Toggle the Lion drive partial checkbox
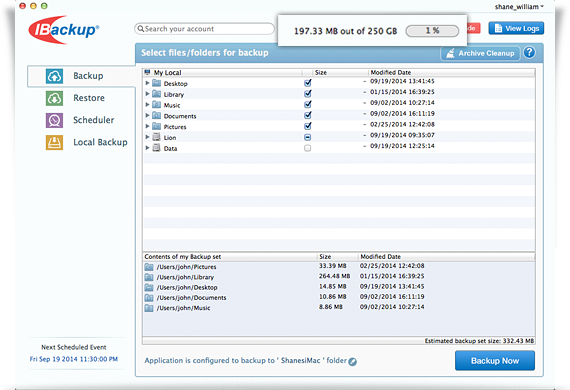Screen dimensions: 570x390 (308, 137)
